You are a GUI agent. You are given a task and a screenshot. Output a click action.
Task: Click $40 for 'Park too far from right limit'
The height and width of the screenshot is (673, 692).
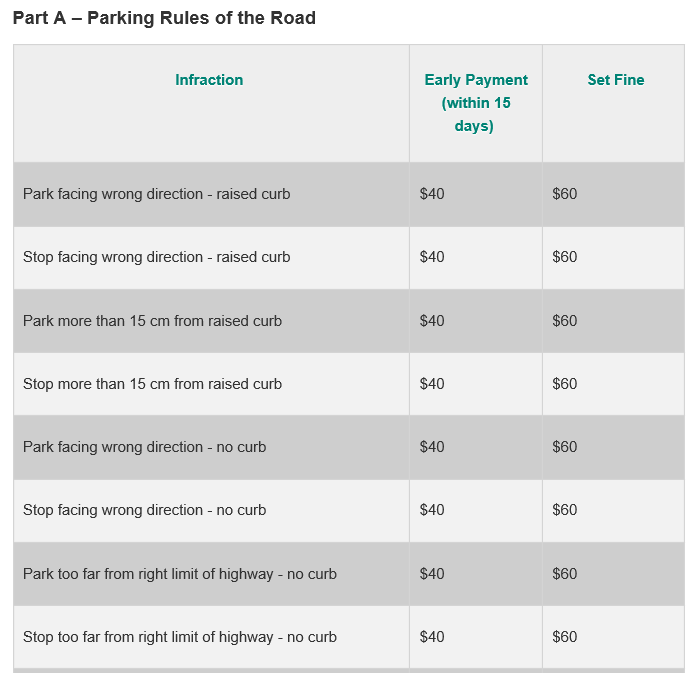tap(432, 574)
